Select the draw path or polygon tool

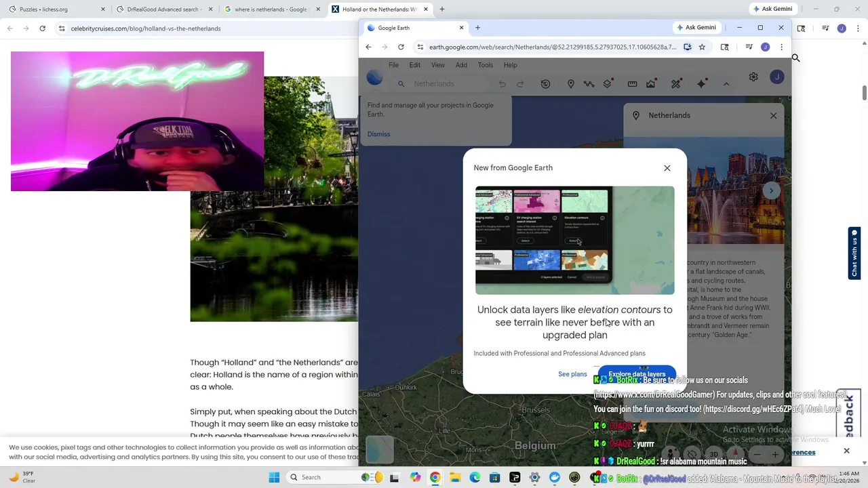(x=589, y=84)
